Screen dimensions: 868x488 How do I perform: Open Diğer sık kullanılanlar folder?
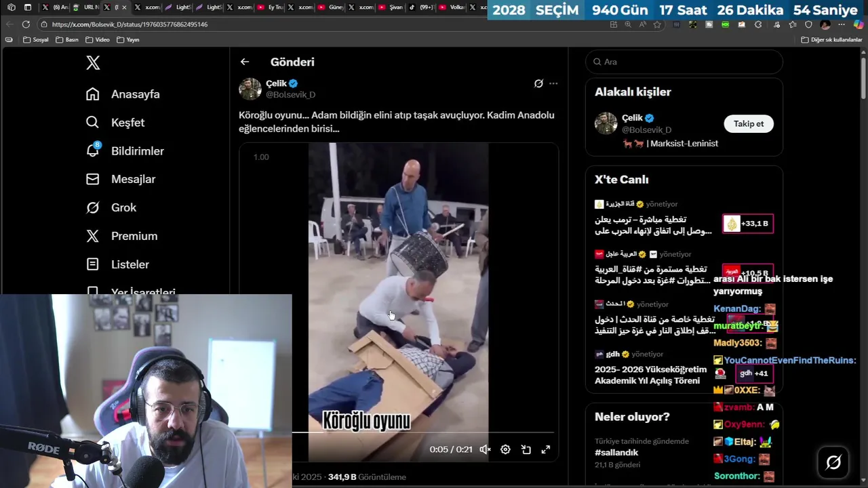point(831,39)
